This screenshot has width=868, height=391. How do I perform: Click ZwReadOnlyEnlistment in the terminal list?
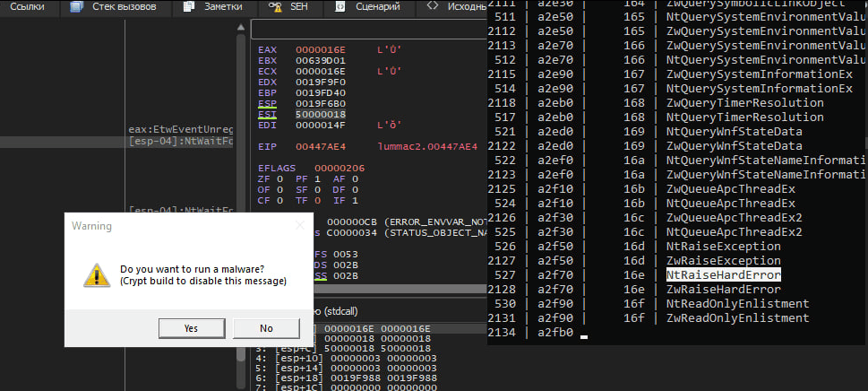(x=738, y=317)
